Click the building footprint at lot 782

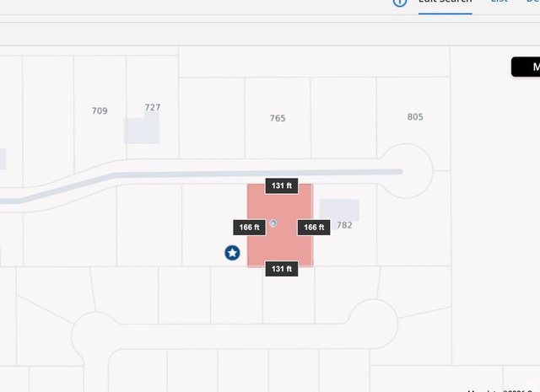point(339,210)
